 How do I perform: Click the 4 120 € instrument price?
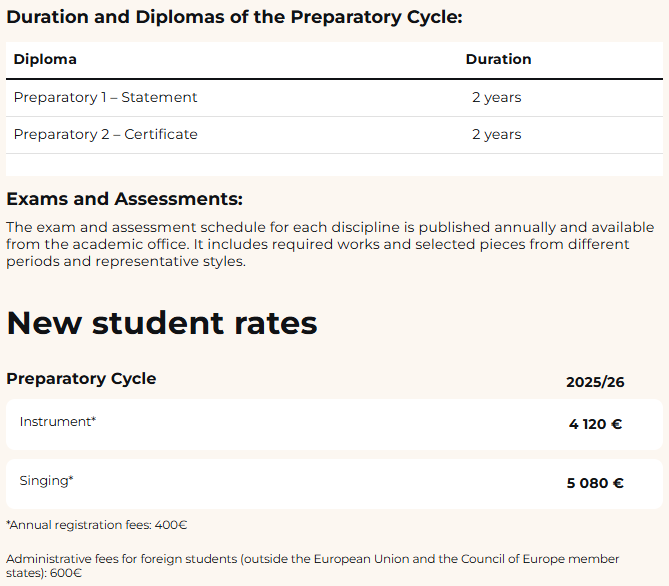(595, 424)
